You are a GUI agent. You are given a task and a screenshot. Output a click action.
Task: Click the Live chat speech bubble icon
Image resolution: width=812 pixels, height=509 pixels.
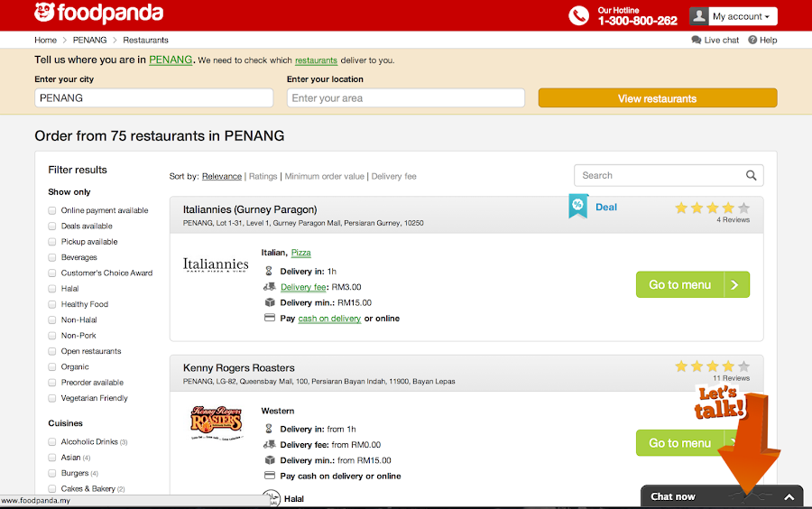click(x=696, y=40)
